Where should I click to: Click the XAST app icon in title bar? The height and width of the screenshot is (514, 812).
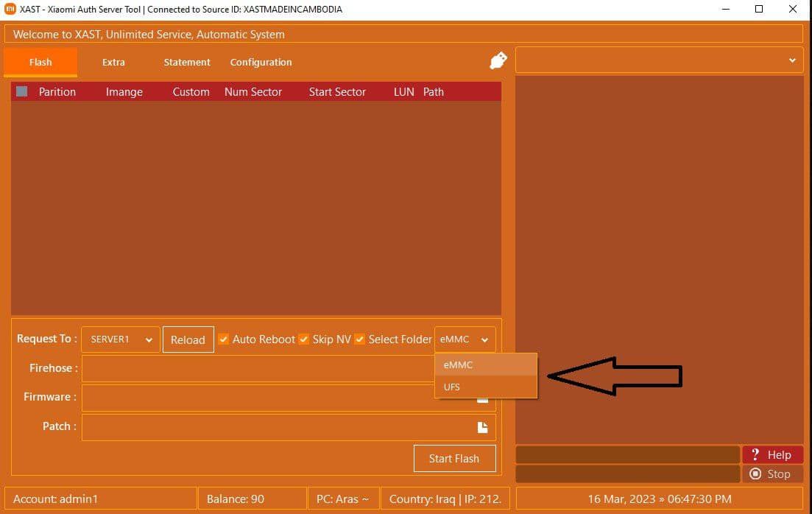click(x=10, y=9)
